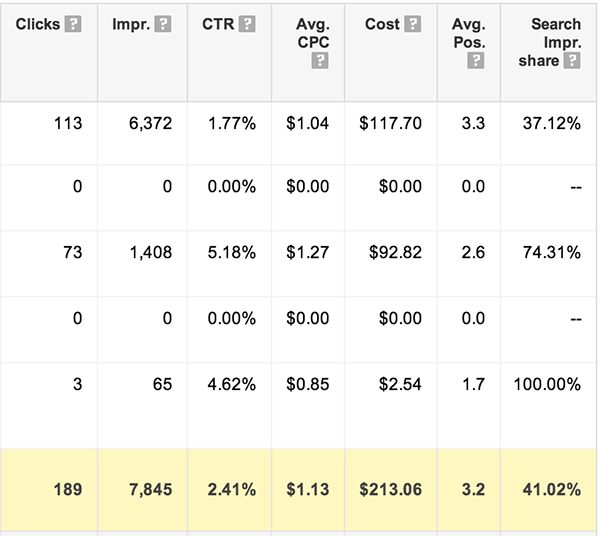Click the 5.18% CTR value
The image size is (600, 536).
coord(232,253)
